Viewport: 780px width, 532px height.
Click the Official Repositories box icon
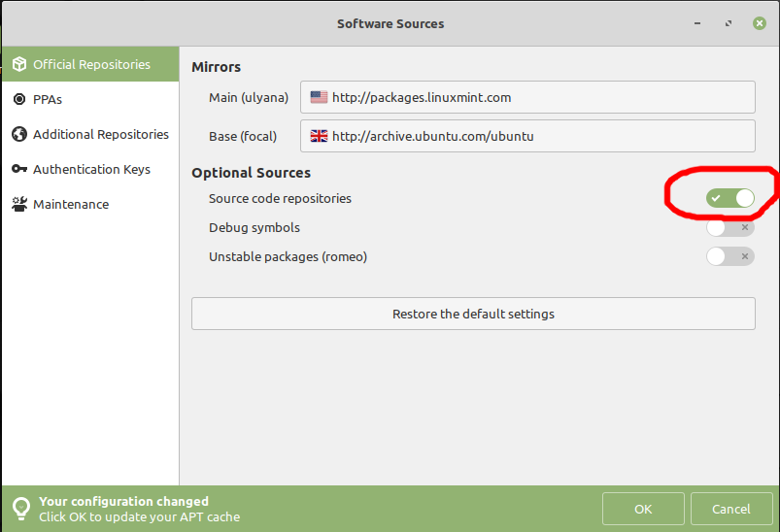click(x=19, y=64)
